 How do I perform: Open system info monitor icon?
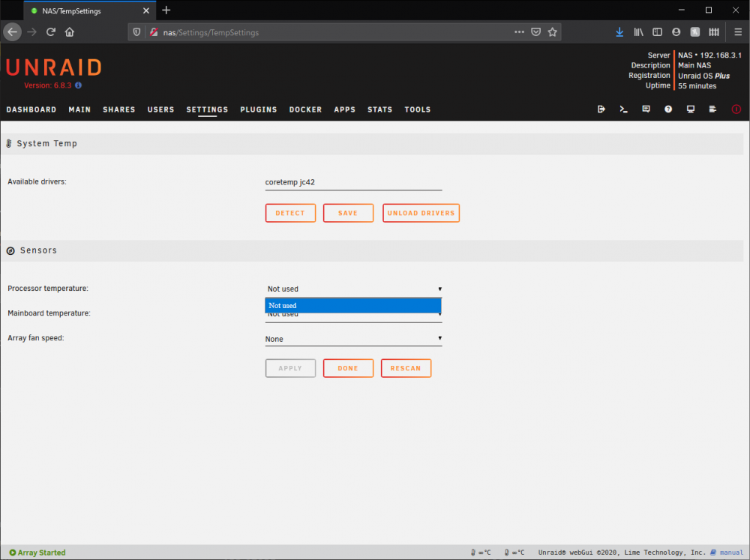tap(690, 109)
